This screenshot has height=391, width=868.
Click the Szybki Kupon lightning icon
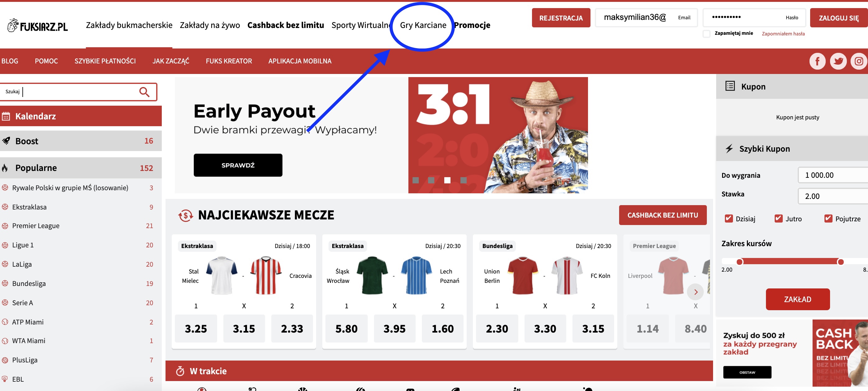[x=729, y=148]
